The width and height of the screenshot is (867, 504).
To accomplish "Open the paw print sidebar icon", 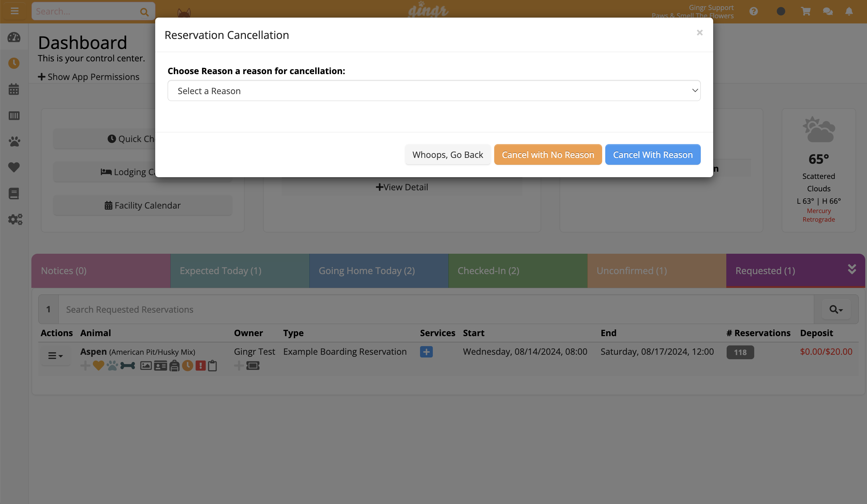I will tap(14, 141).
